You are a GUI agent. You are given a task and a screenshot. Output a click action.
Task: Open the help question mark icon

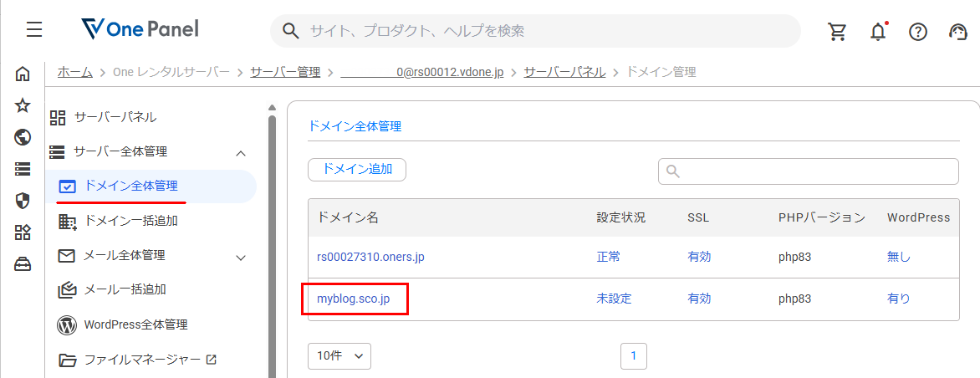pos(917,31)
